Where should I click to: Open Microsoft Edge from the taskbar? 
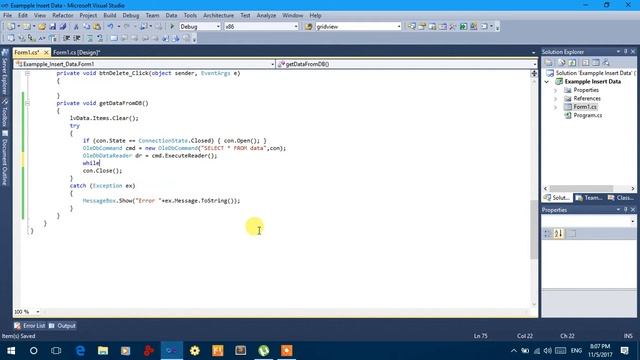tap(80, 351)
